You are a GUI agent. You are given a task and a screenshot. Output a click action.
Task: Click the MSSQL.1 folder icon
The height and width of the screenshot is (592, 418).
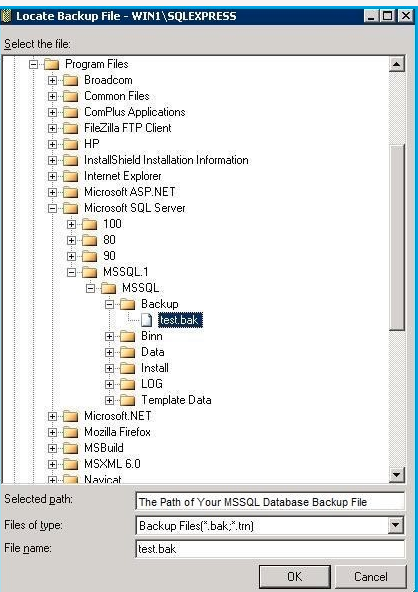pyautogui.click(x=89, y=272)
